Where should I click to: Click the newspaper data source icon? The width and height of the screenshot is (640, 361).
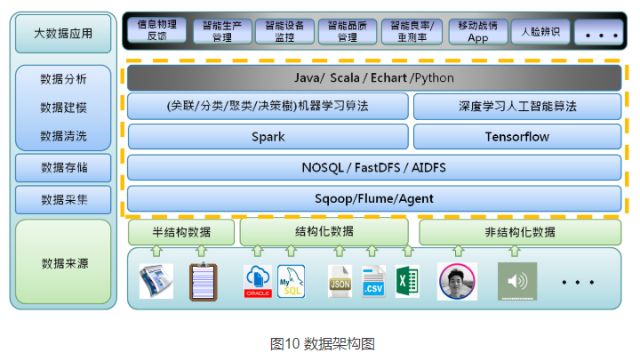pyautogui.click(x=156, y=281)
